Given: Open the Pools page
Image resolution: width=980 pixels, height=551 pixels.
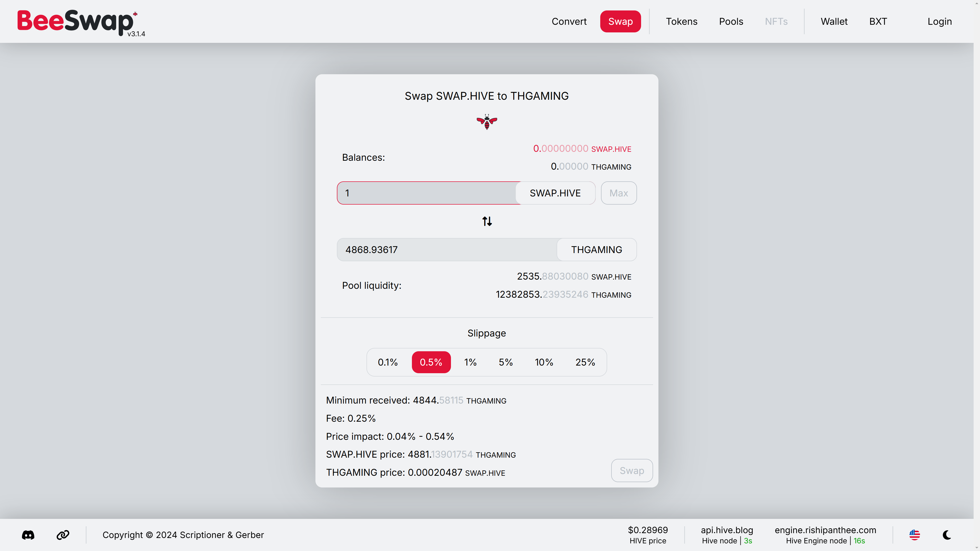Looking at the screenshot, I should point(731,21).
